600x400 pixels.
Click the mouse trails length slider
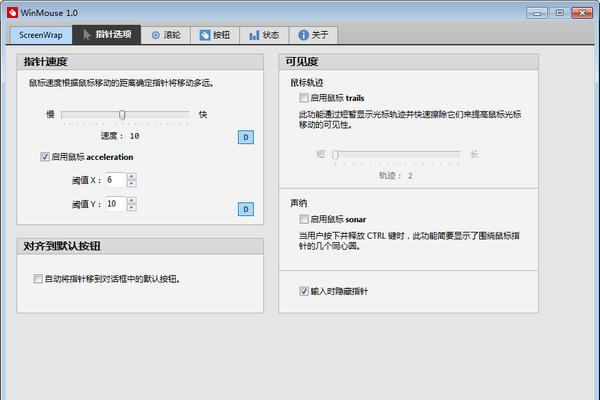pos(397,155)
